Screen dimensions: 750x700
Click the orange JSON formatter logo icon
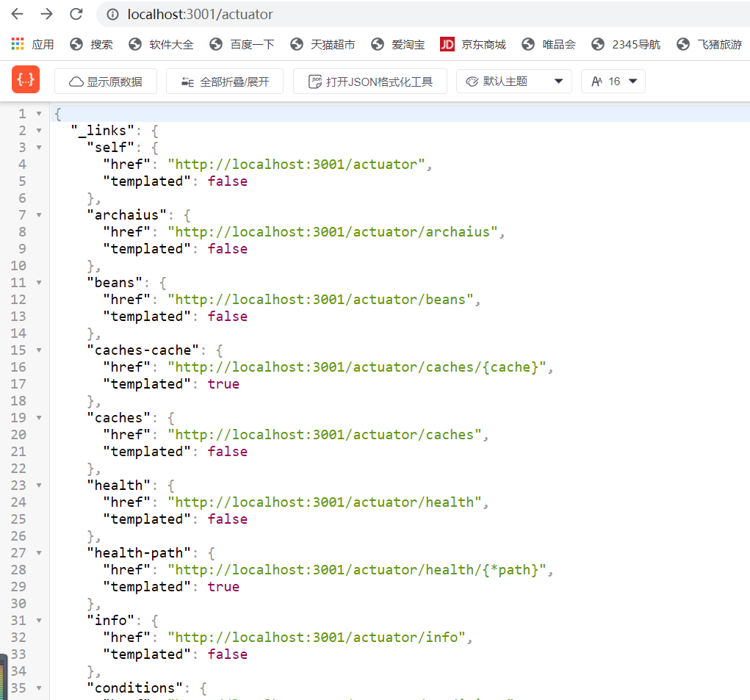point(26,79)
